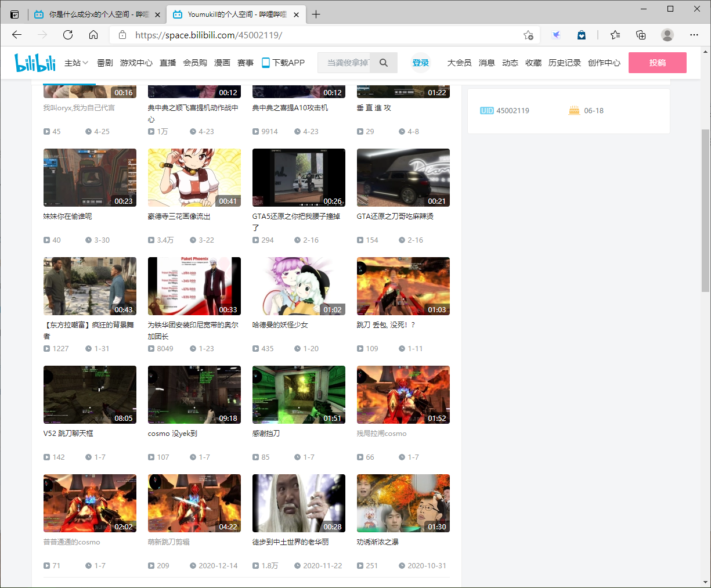Open the 历史记录 link
711x588 pixels.
[564, 62]
